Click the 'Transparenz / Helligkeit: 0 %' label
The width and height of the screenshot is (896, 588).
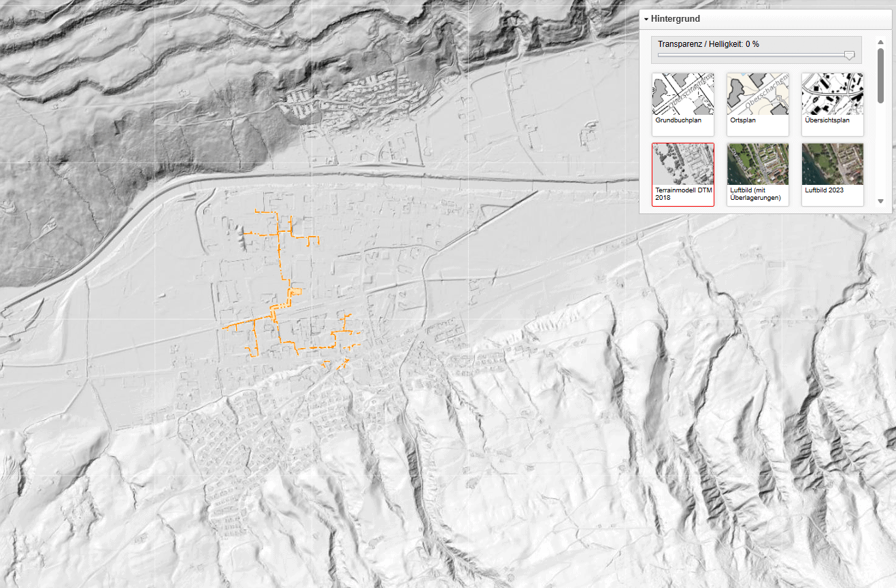708,44
